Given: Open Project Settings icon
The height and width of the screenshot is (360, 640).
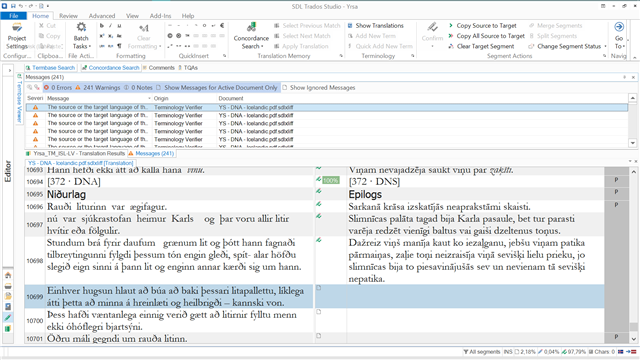Looking at the screenshot, I should pos(17,28).
